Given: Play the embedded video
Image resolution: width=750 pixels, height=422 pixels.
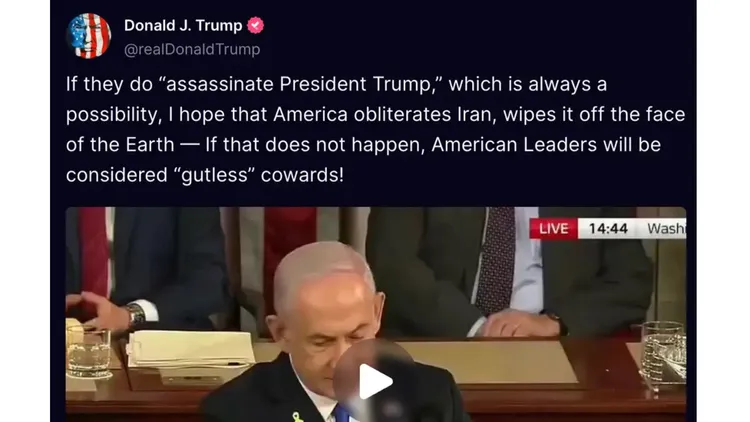Looking at the screenshot, I should point(375,381).
